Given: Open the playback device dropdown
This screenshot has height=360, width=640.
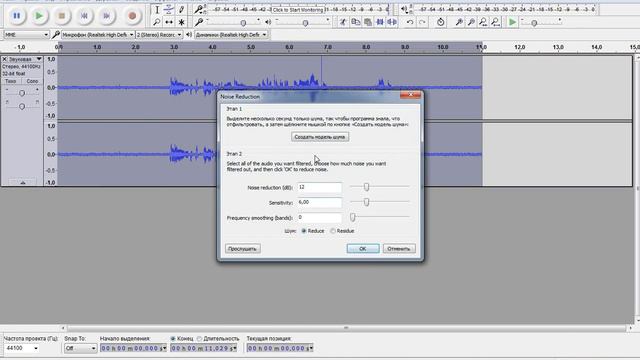Looking at the screenshot, I should point(231,35).
